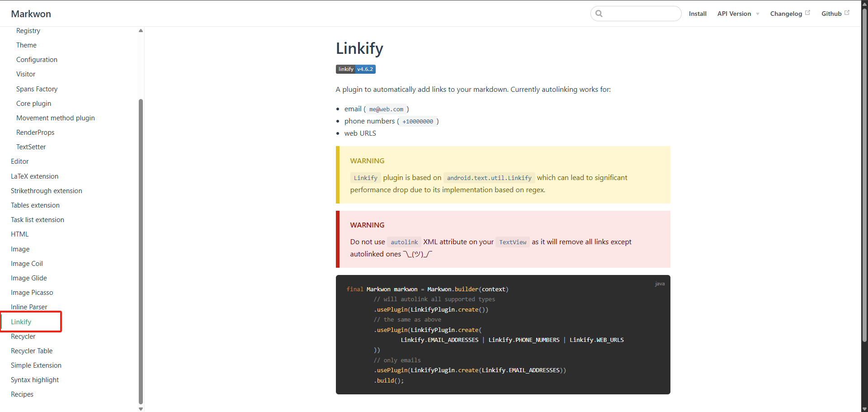The width and height of the screenshot is (868, 412).
Task: Go to the Tables extension page
Action: point(35,205)
